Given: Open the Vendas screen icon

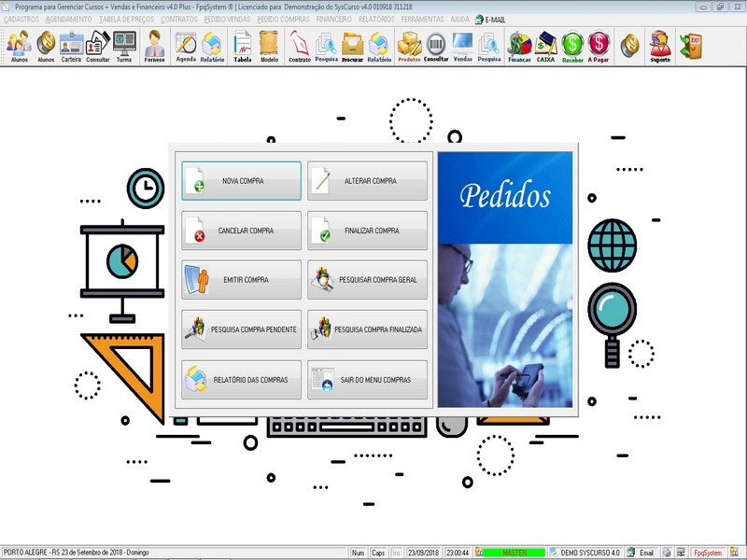Looking at the screenshot, I should (462, 46).
